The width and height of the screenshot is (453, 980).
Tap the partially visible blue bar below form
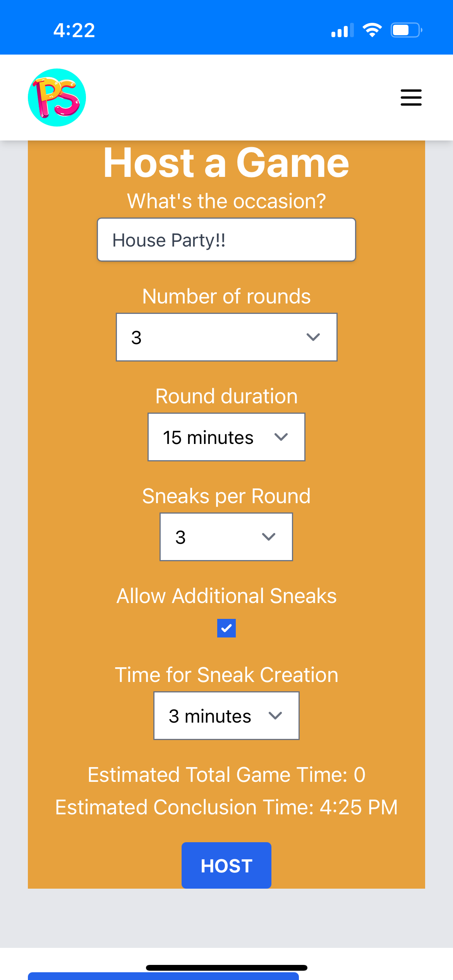click(163, 976)
